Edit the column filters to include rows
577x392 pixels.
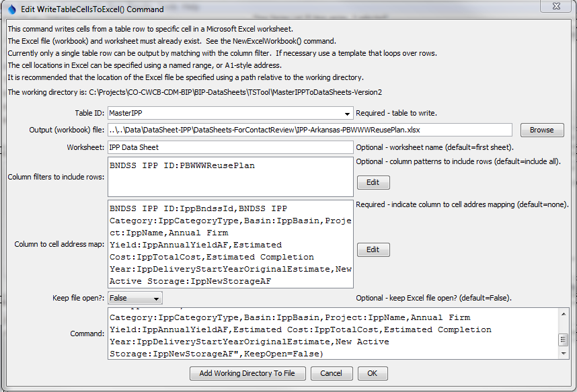373,183
